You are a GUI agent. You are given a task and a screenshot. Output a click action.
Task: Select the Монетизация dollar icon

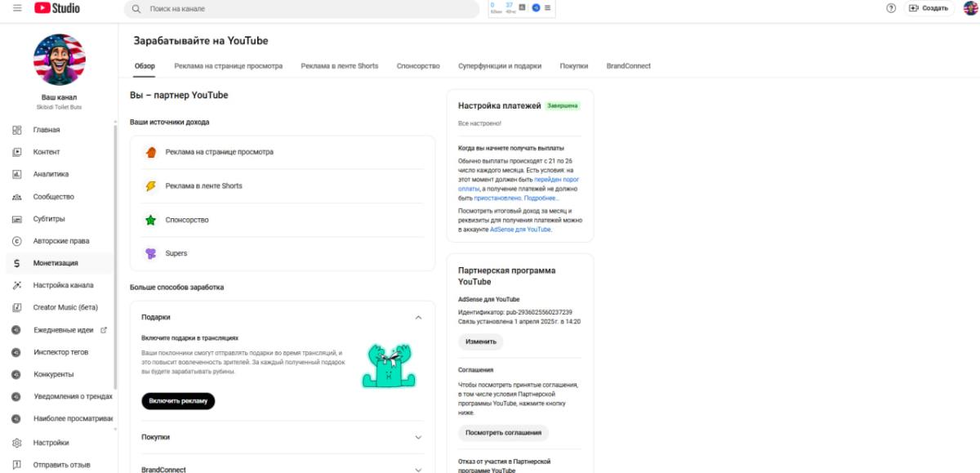16,263
